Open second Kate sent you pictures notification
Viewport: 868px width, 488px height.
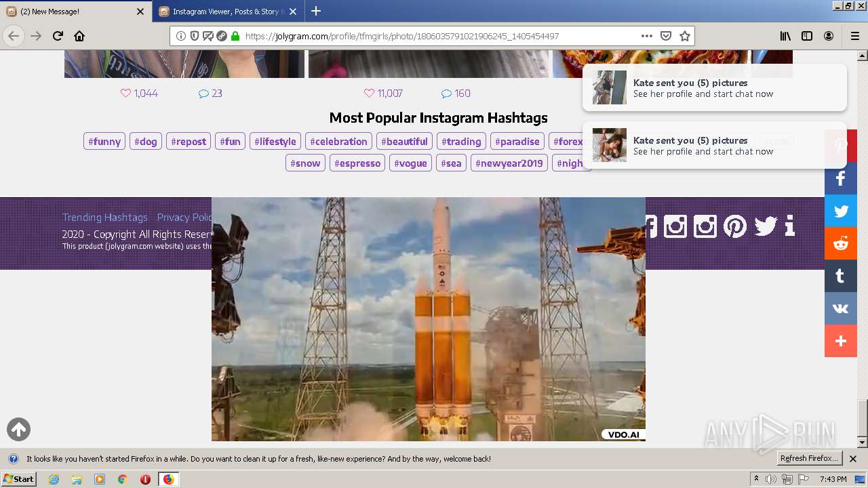715,145
